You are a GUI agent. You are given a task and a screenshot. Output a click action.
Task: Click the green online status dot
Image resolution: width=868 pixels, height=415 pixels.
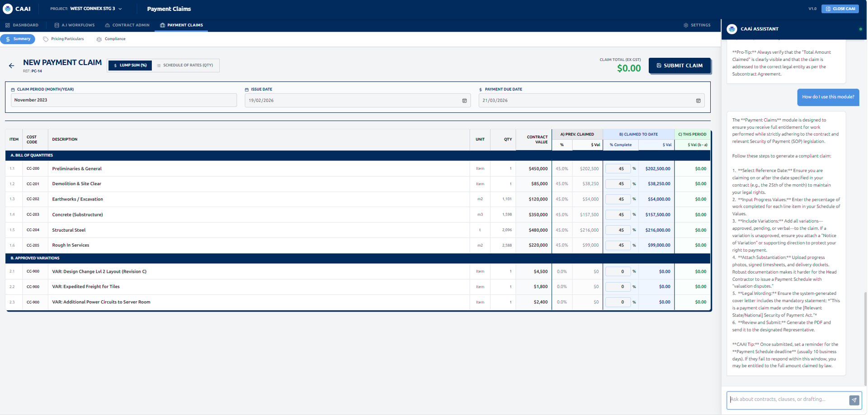860,29
